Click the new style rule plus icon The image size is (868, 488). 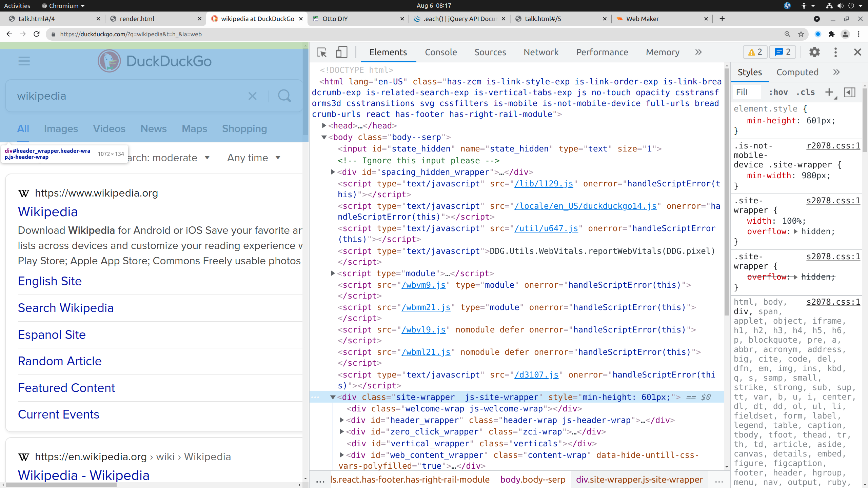click(829, 92)
